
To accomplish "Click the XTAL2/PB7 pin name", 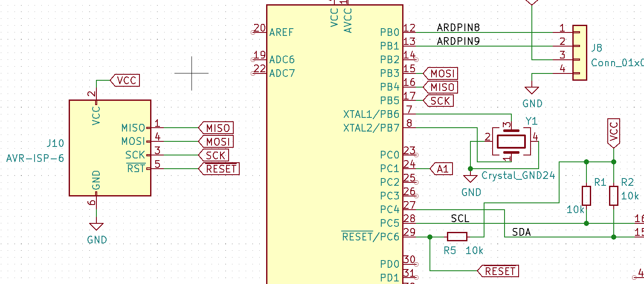I will click(x=371, y=128).
